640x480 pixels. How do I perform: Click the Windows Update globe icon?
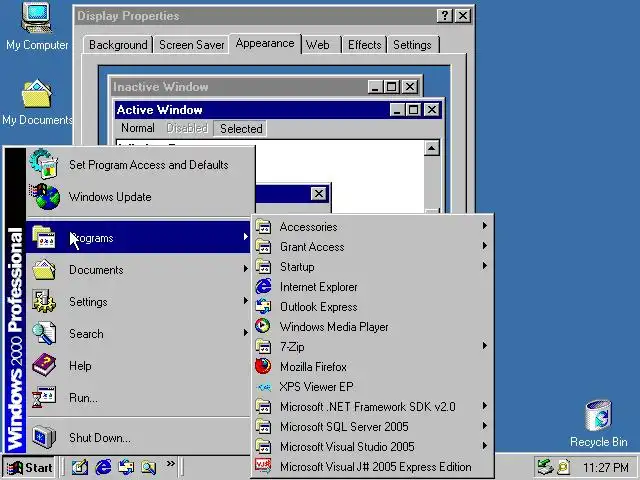coord(45,196)
